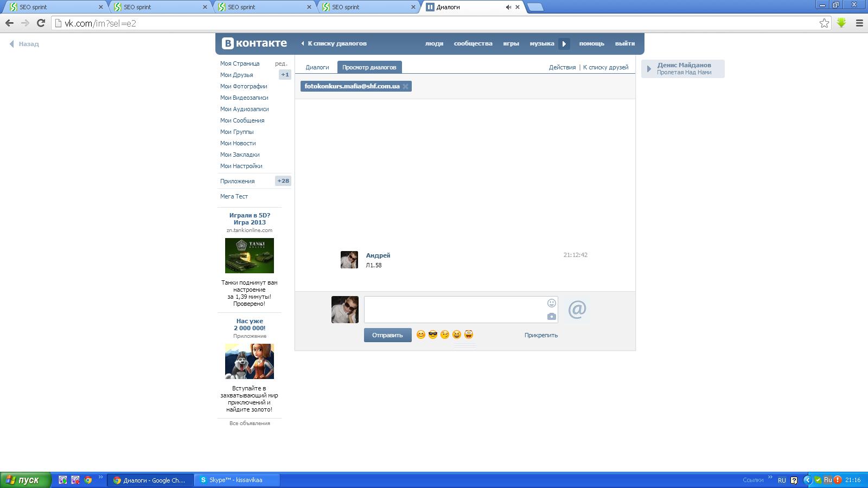Insert the smiling blush emoji
This screenshot has height=488, width=868.
[x=421, y=335]
